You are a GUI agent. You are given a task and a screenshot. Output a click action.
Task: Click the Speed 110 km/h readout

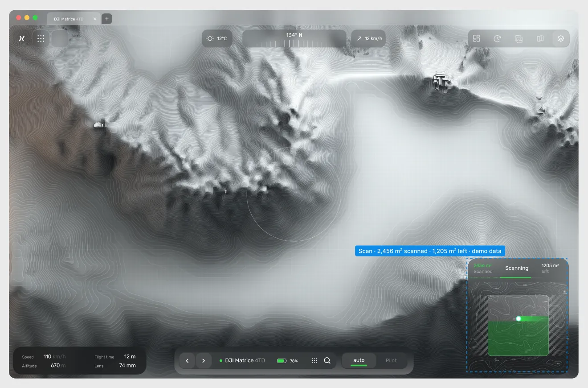44,357
